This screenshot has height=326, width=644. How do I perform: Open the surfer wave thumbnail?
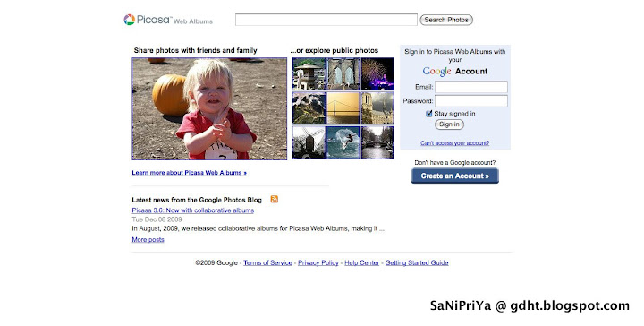[343, 142]
